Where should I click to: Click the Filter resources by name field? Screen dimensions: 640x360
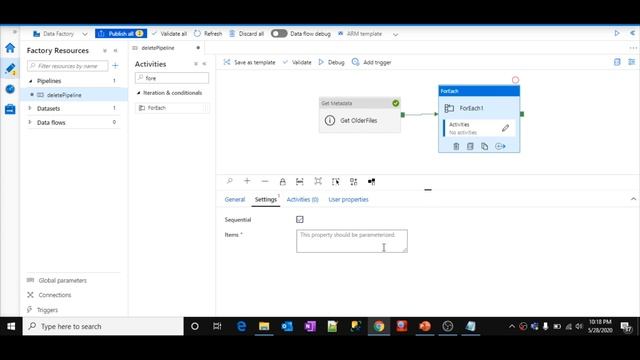coord(67,66)
